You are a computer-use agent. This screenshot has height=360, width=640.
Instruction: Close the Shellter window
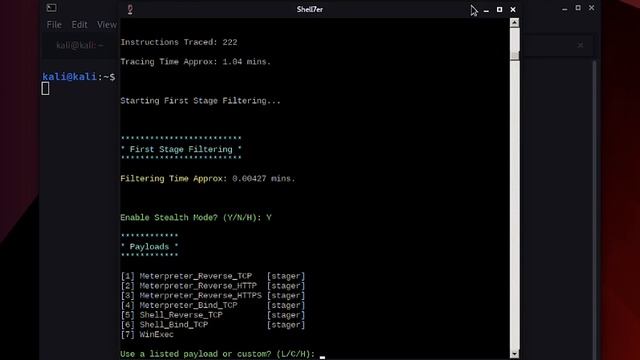pyautogui.click(x=513, y=9)
